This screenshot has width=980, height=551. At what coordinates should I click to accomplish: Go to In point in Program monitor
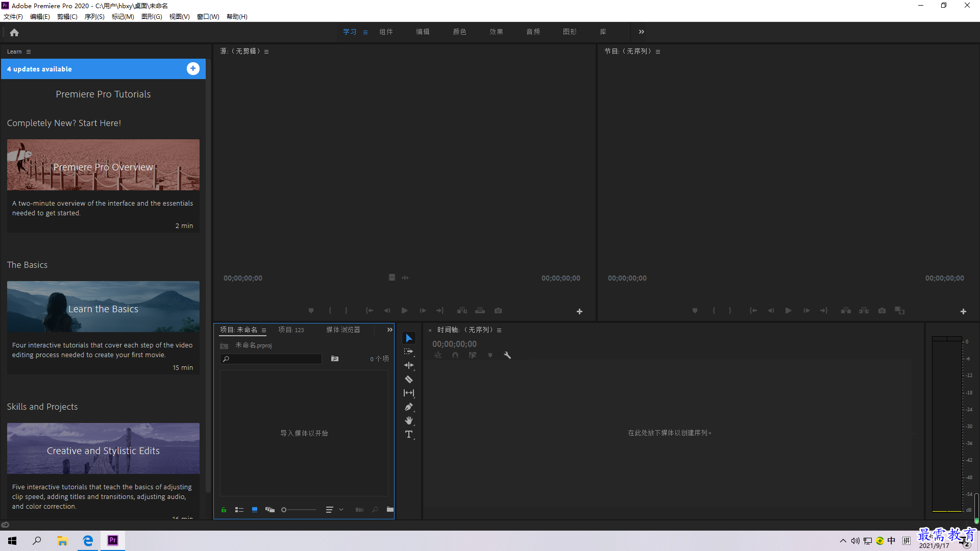coord(753,310)
